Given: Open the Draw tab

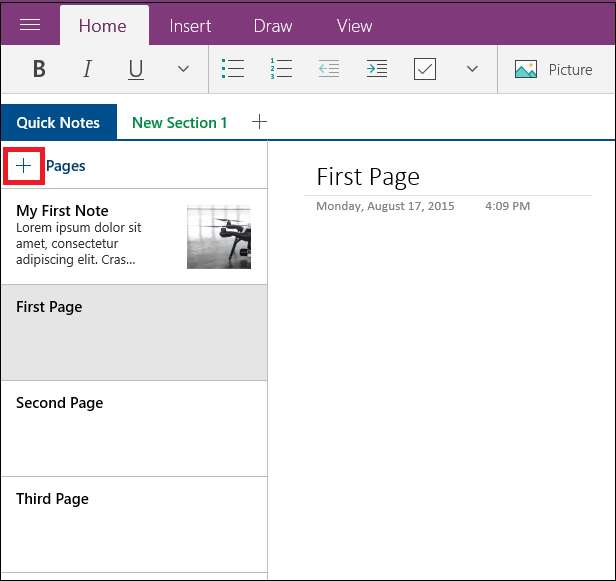Looking at the screenshot, I should tap(272, 26).
